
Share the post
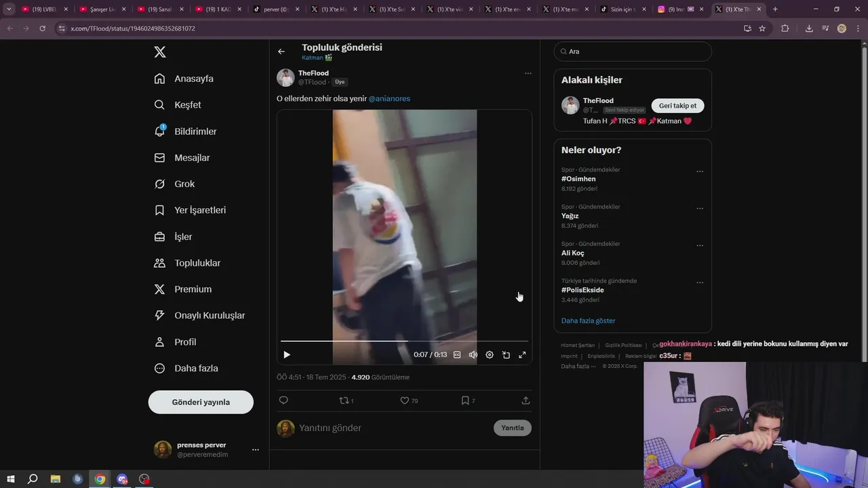[x=526, y=401]
